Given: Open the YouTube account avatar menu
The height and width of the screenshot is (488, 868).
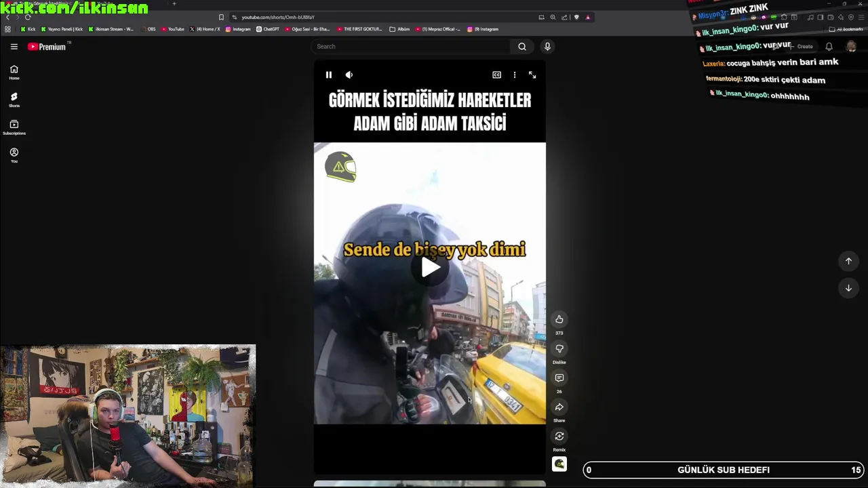Looking at the screenshot, I should (851, 46).
